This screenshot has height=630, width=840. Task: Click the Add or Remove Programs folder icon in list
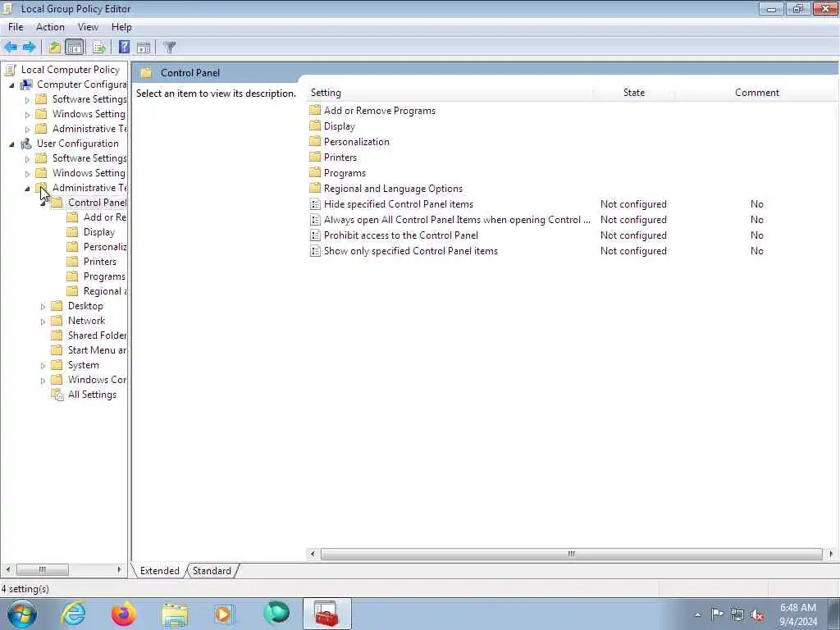click(x=315, y=111)
